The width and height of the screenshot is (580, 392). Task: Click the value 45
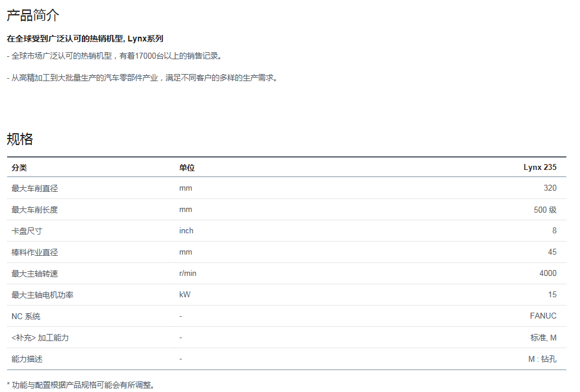click(552, 252)
